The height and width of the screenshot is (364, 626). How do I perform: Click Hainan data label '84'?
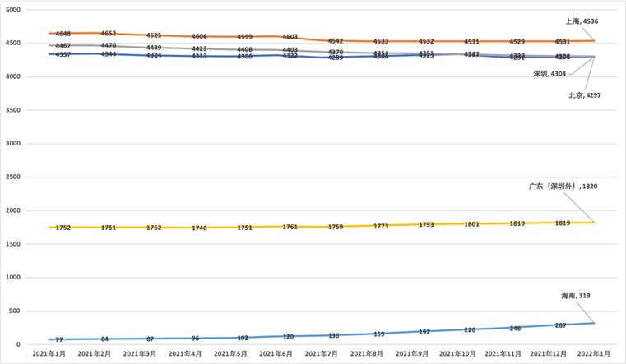(x=104, y=339)
